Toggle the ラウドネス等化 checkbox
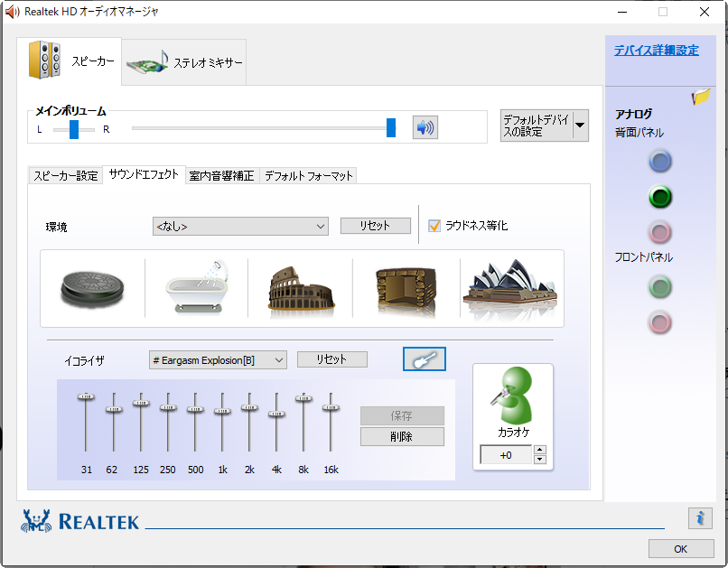This screenshot has width=728, height=568. coord(434,226)
